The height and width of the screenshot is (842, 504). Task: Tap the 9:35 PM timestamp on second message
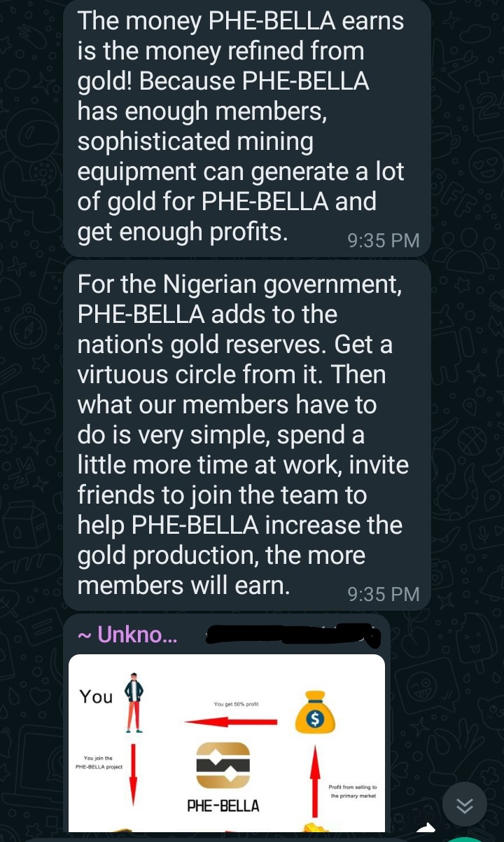[x=383, y=594]
